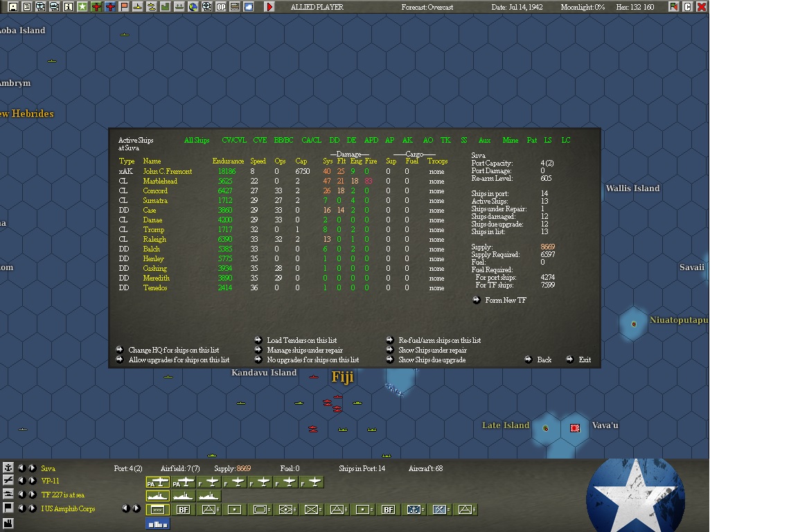This screenshot has height=532, width=798.
Task: Click the orange flag toolbar icon
Action: (124, 7)
